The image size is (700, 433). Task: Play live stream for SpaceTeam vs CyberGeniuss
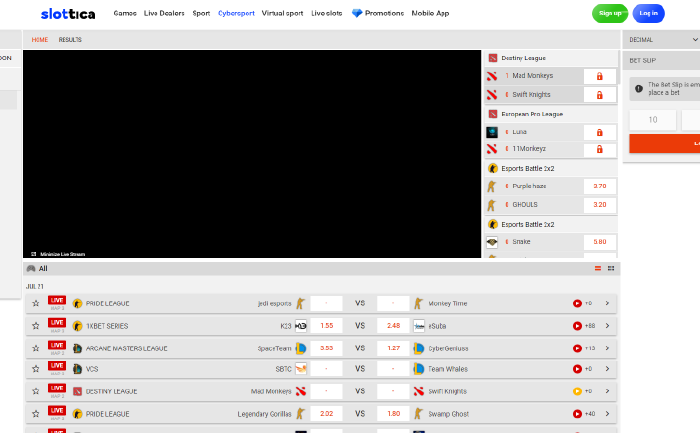pyautogui.click(x=577, y=348)
